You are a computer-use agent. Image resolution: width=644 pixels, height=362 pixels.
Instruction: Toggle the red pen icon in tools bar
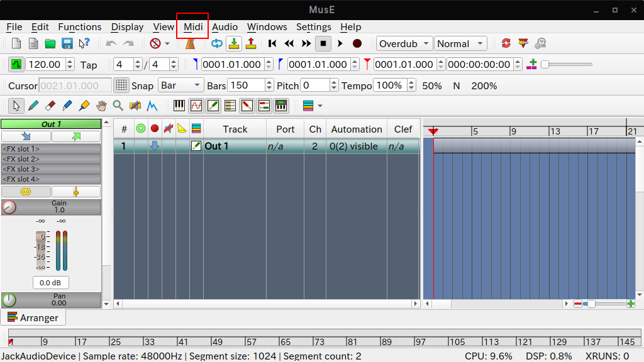tap(247, 106)
